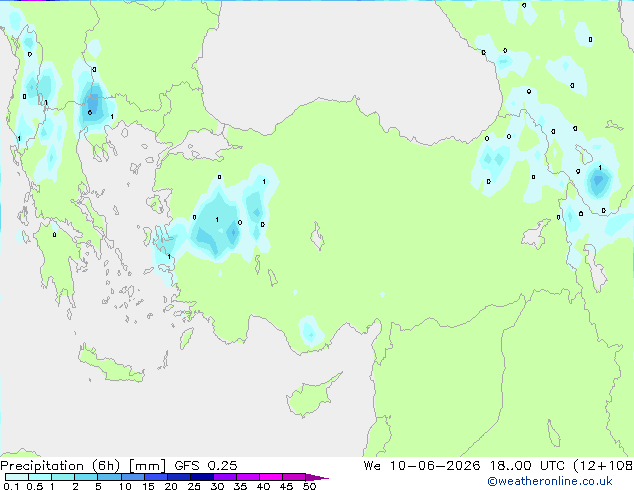Select the 35–40 mm legend color swatch

(247, 477)
